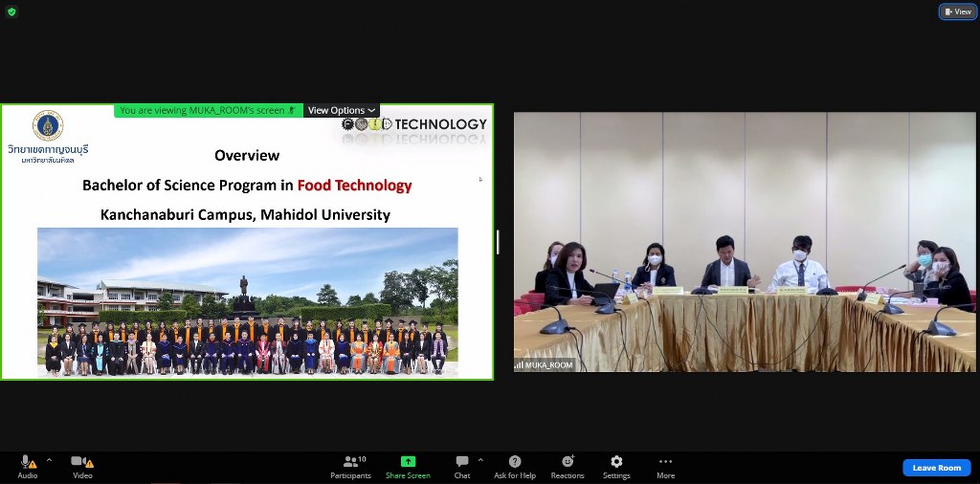Start camera with the Video icon
Screen dimensions: 980x484
(82, 462)
